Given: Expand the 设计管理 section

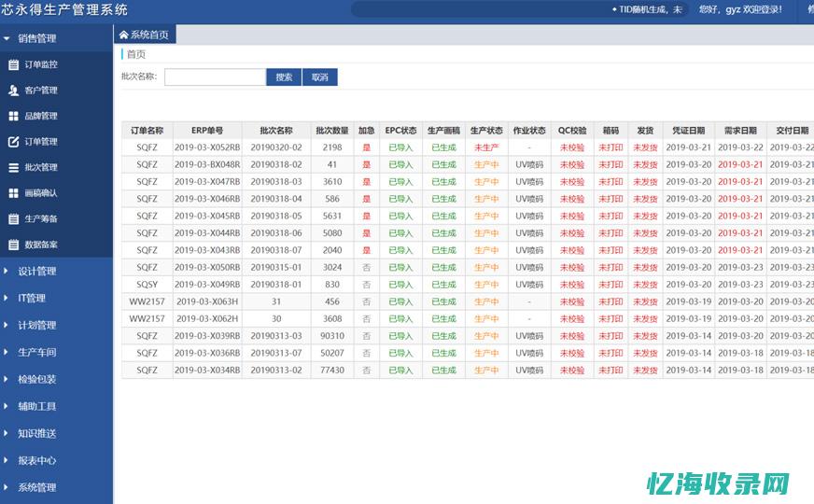Looking at the screenshot, I should pos(36,272).
